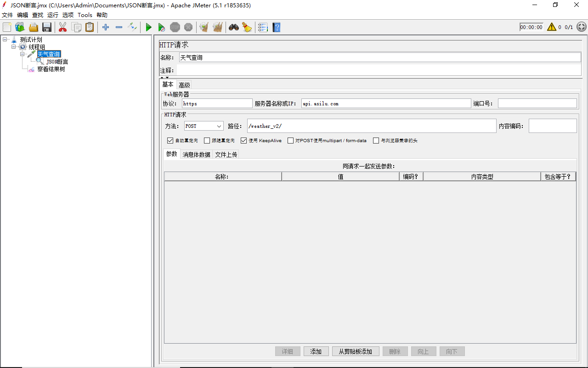This screenshot has height=368, width=588.
Task: Open the 文件 menu
Action: point(7,15)
